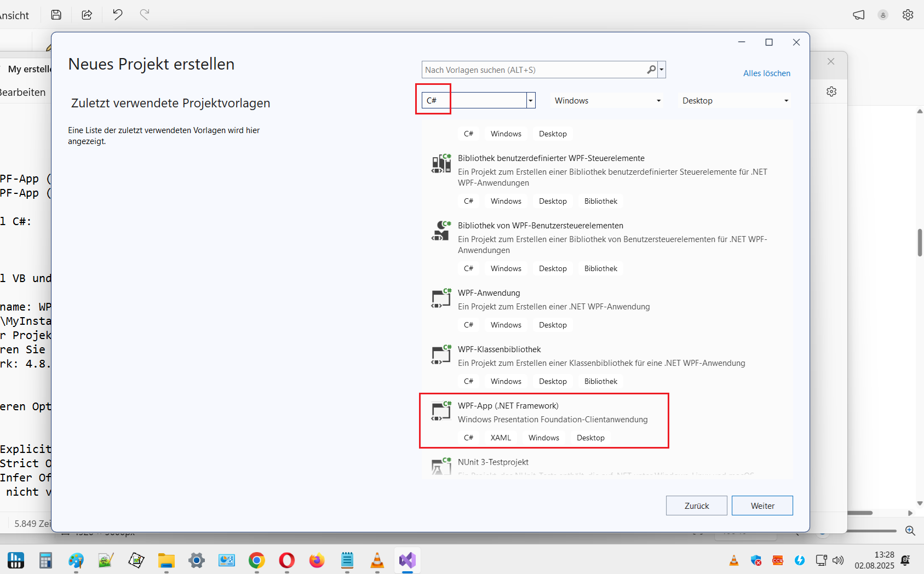Screen dimensions: 924x574
Task: Open the search options dropdown arrow
Action: tap(662, 70)
